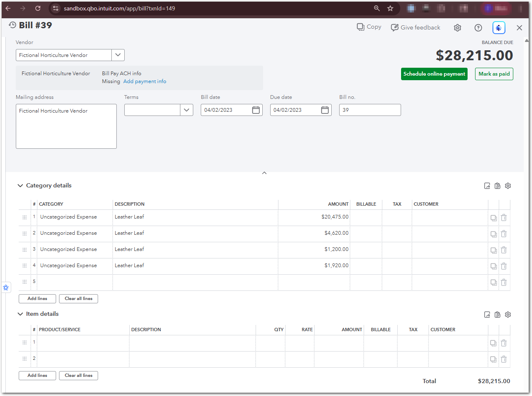Open the help question mark icon
This screenshot has height=396, width=532.
coord(478,28)
